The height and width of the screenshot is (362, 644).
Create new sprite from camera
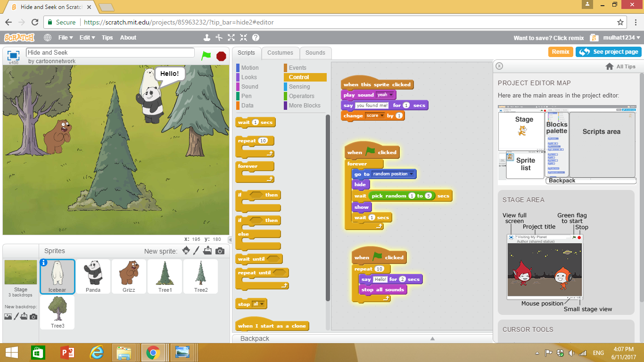(220, 251)
